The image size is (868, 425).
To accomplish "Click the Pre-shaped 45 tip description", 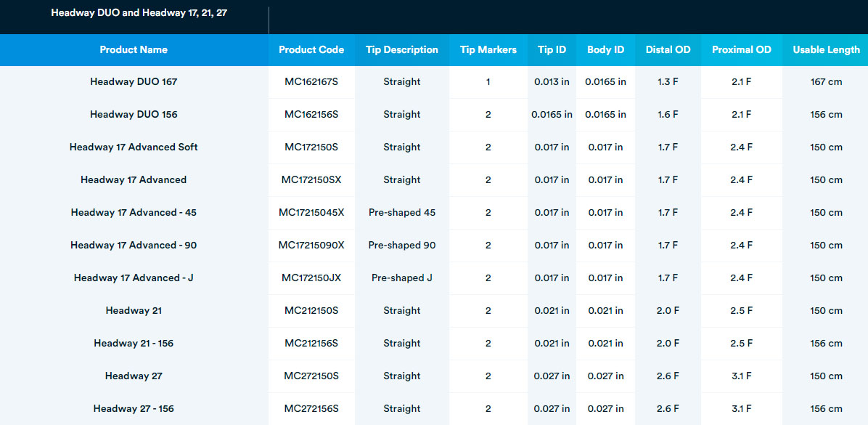I will 402,213.
